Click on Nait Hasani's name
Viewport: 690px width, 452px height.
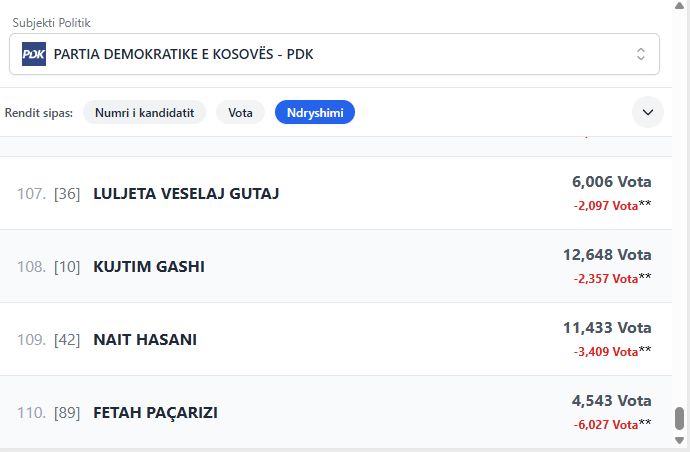tap(145, 340)
